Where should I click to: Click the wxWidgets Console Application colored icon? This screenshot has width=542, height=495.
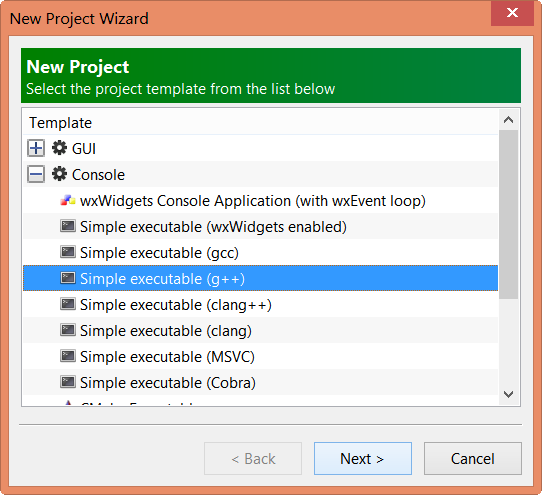coord(68,200)
